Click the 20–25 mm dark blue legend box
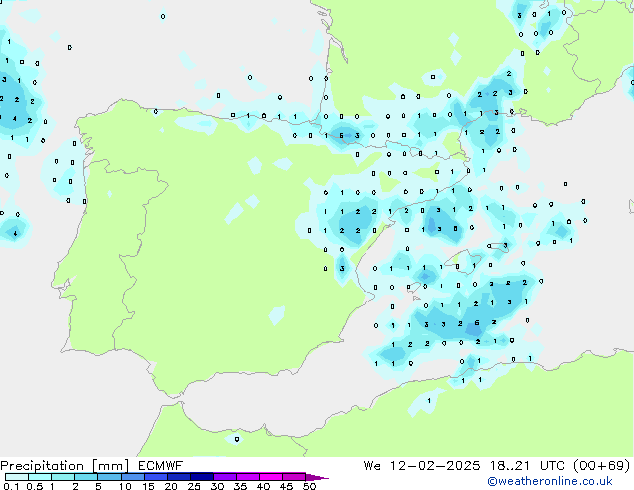 tap(178, 477)
